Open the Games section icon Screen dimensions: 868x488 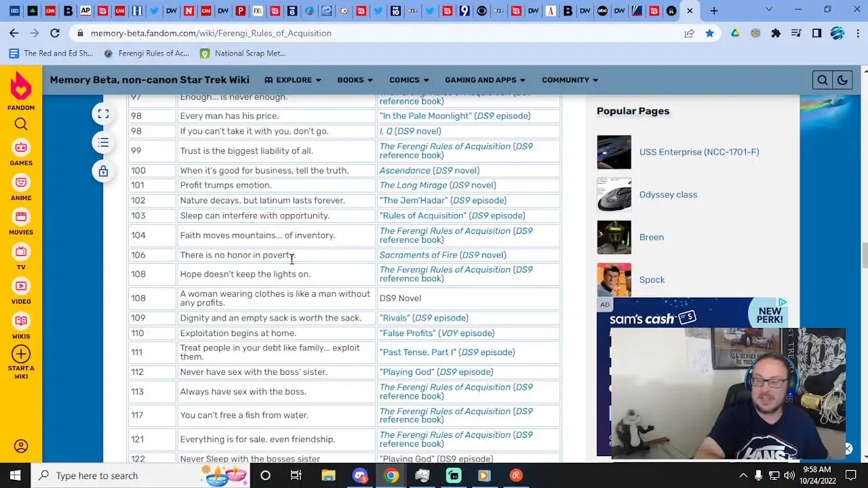(x=21, y=147)
